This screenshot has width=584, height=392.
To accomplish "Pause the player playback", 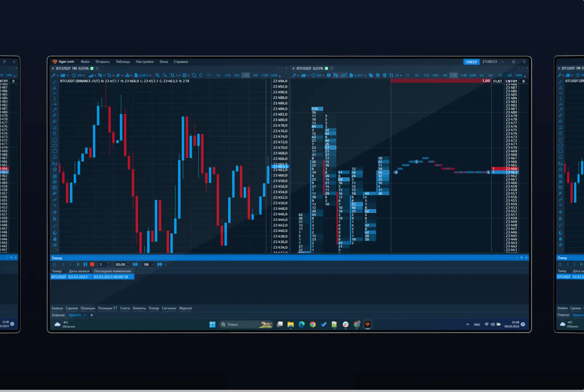I will click(85, 265).
